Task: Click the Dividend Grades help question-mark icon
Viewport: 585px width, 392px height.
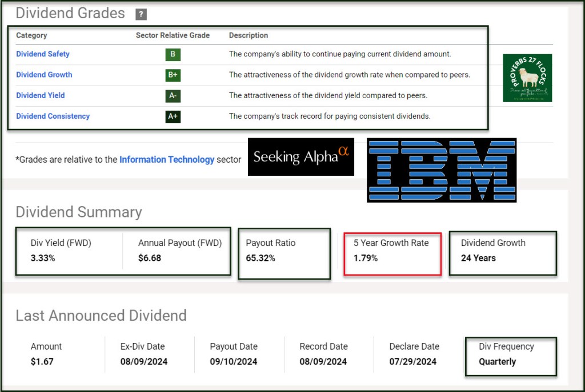Action: click(x=141, y=14)
